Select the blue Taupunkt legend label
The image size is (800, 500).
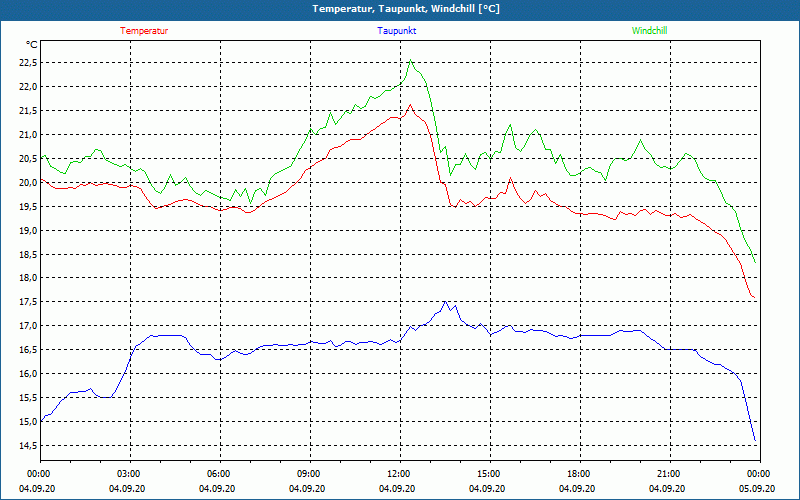click(396, 31)
